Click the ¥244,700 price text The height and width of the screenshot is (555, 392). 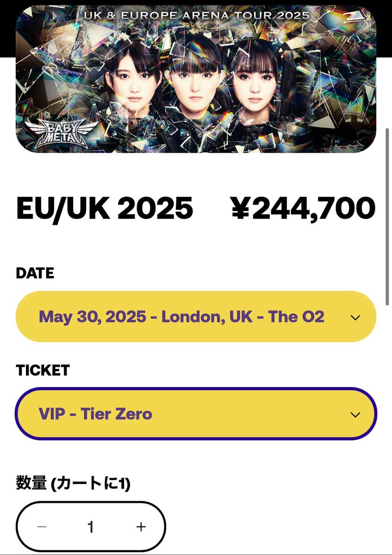(x=304, y=209)
